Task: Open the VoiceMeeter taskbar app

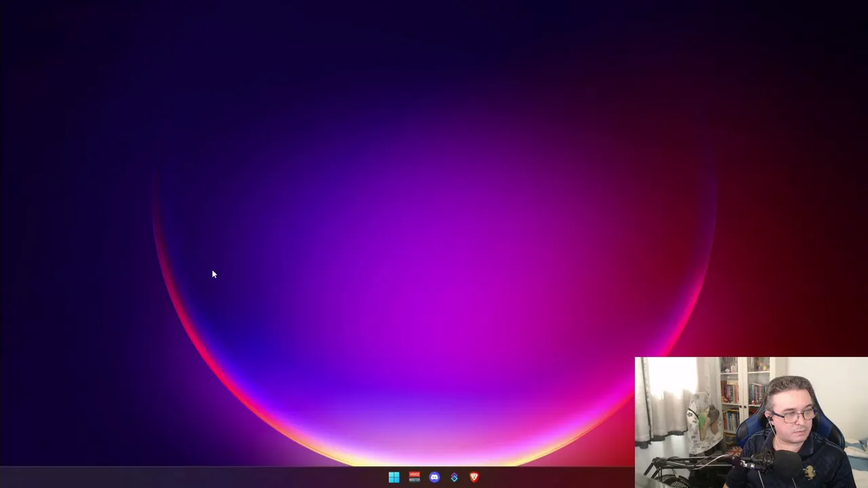Action: click(x=414, y=477)
